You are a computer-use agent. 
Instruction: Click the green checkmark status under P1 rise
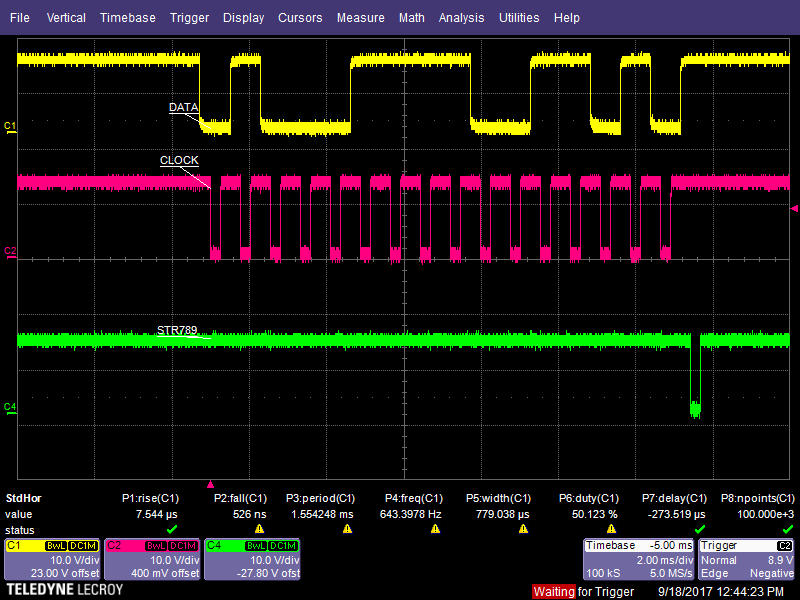[171, 528]
